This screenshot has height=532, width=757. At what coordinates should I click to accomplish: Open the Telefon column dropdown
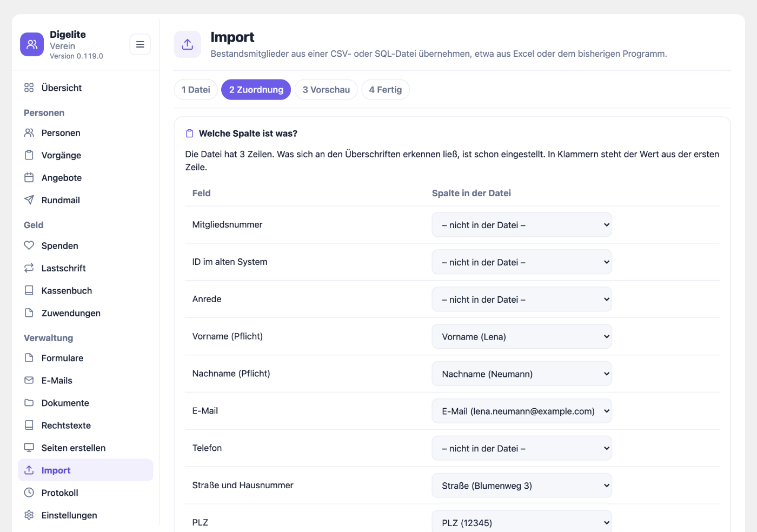522,448
